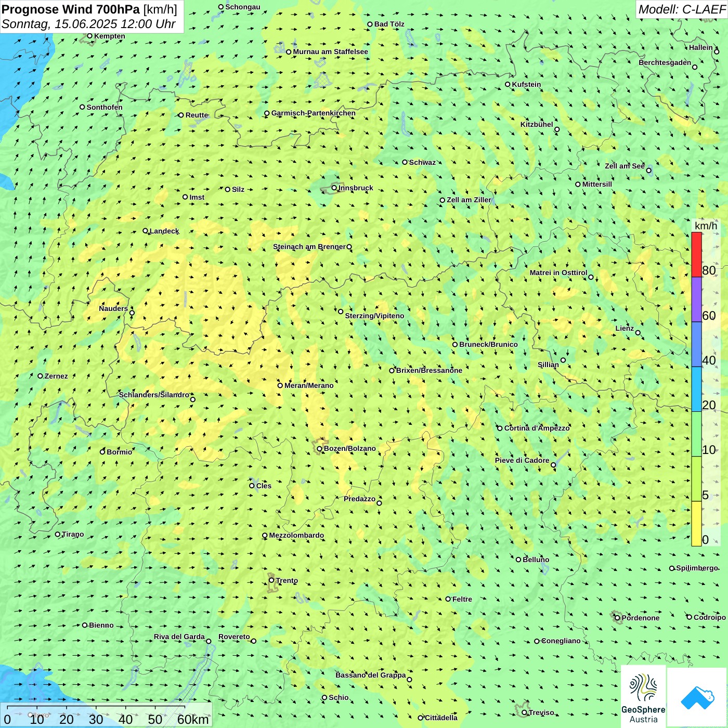The width and height of the screenshot is (728, 728).
Task: Click the 'Cittadella' label
Action: 441,718
